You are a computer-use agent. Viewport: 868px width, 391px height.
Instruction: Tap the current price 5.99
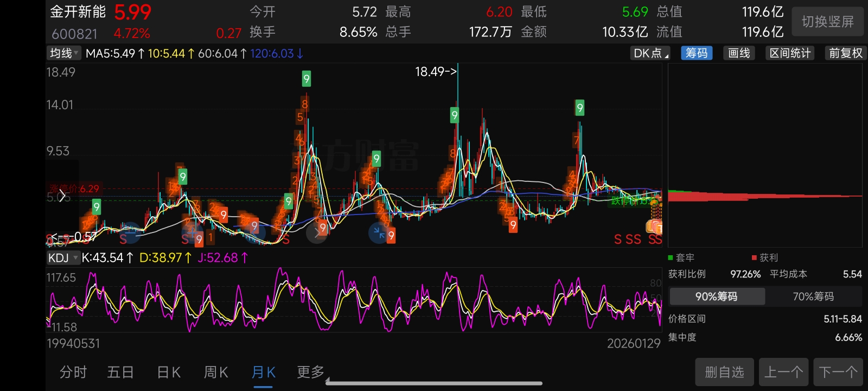click(x=133, y=12)
